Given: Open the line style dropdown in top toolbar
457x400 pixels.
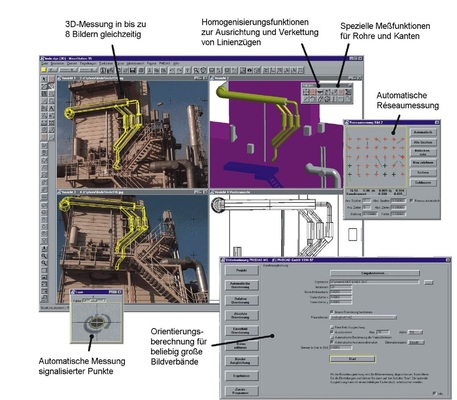Looking at the screenshot, I should click(68, 70).
